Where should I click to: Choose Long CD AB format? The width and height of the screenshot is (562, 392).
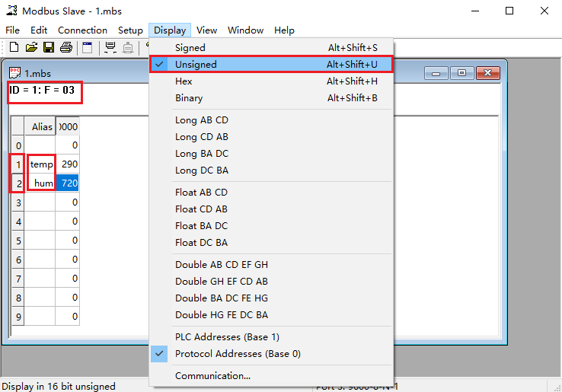[x=271, y=137]
